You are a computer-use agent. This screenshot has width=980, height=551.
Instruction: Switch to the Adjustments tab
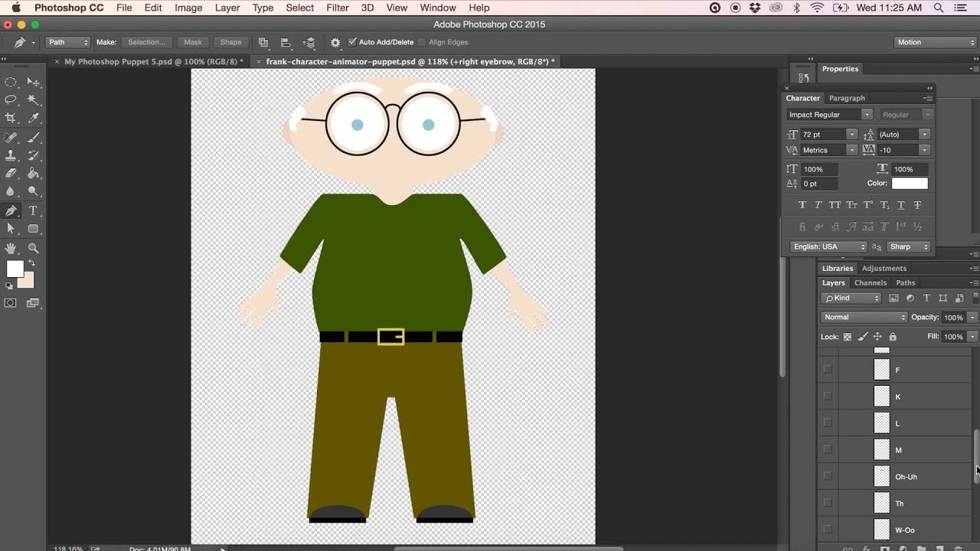pos(884,268)
